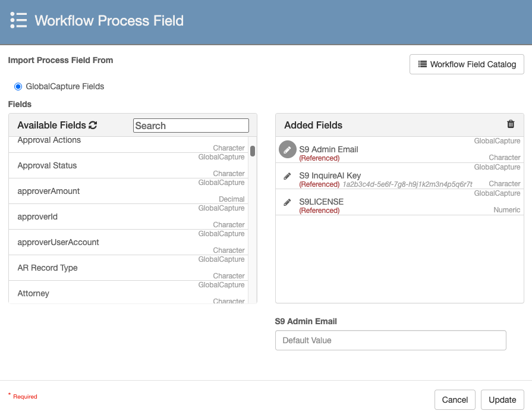Viewport: 532px width, 417px height.
Task: Choose the approverId field
Action: click(37, 217)
